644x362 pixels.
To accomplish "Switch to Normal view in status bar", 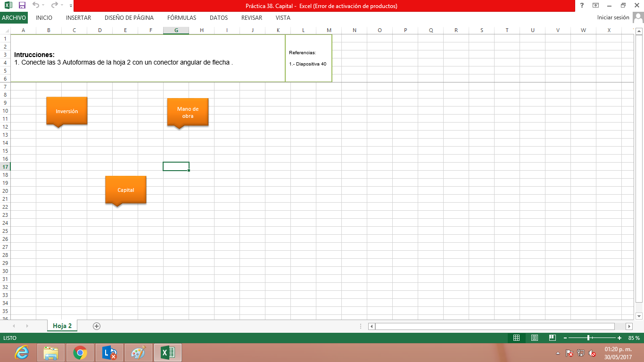I will pos(516,338).
